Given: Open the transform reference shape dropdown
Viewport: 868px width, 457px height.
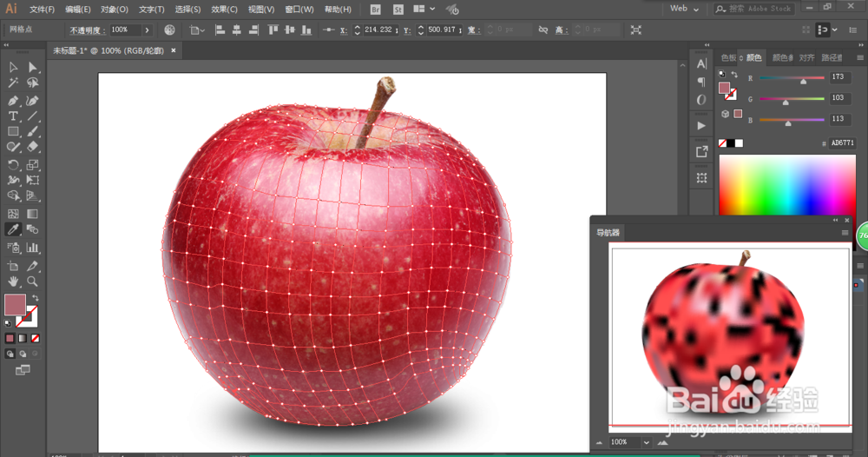Looking at the screenshot, I should 196,30.
